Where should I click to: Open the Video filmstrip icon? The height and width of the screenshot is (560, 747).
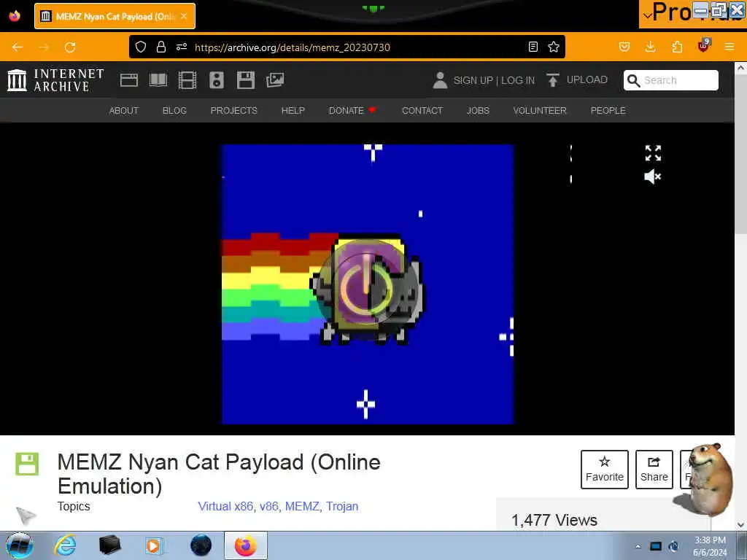187,80
